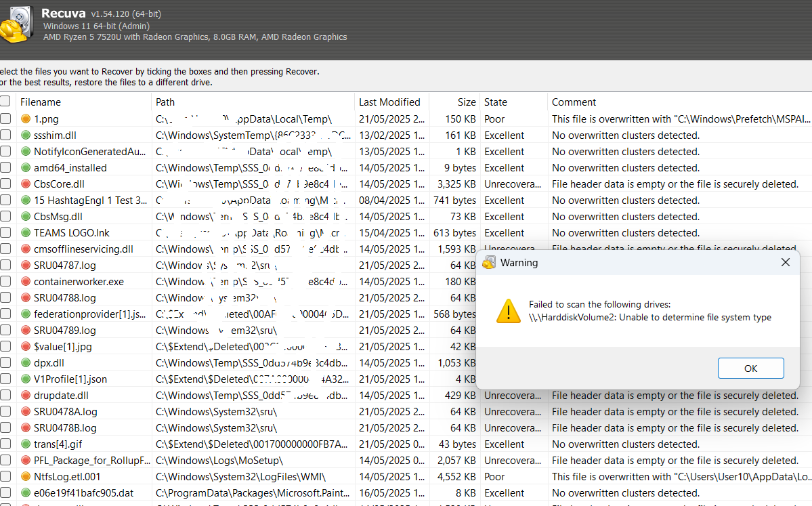The width and height of the screenshot is (812, 506).
Task: Sort by the State column header
Action: point(514,102)
